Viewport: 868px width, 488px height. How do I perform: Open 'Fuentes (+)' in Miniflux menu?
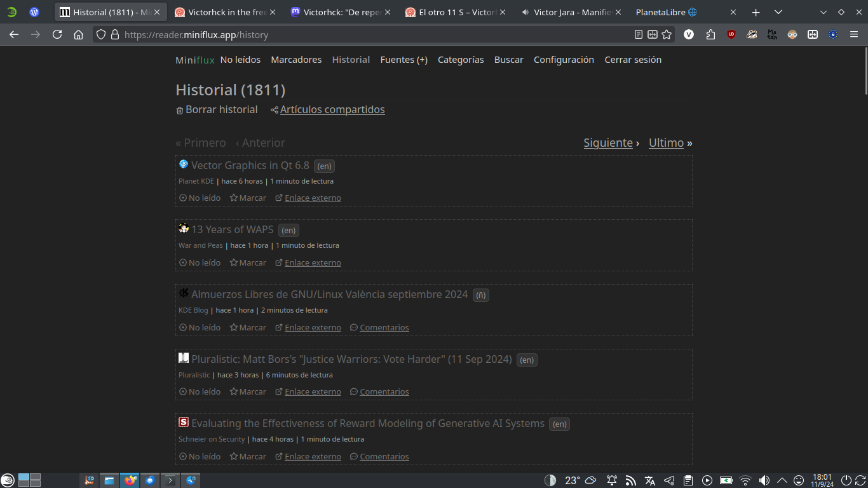point(403,60)
